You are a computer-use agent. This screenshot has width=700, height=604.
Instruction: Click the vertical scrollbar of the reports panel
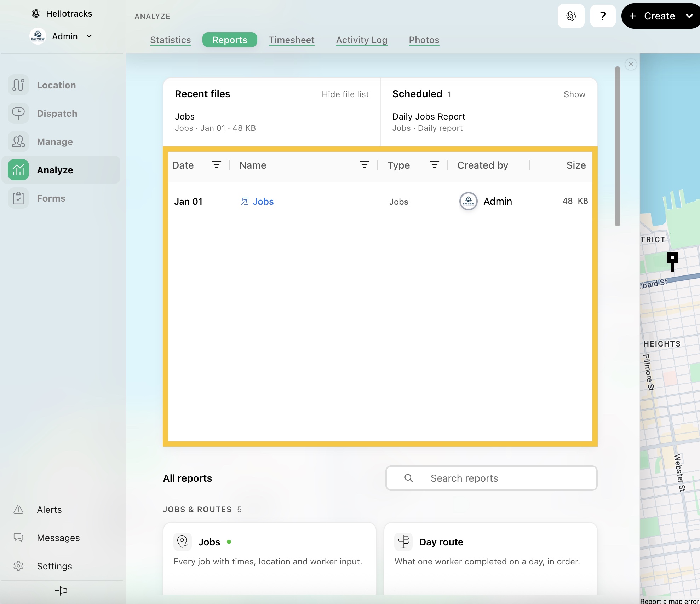tap(618, 146)
